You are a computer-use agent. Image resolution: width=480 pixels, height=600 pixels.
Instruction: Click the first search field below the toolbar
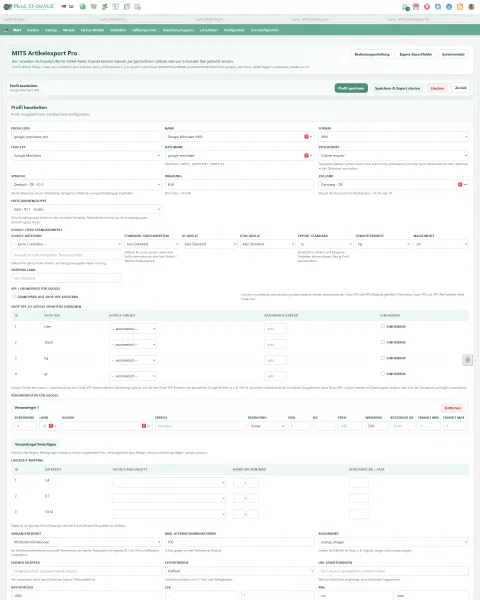click(48, 19)
